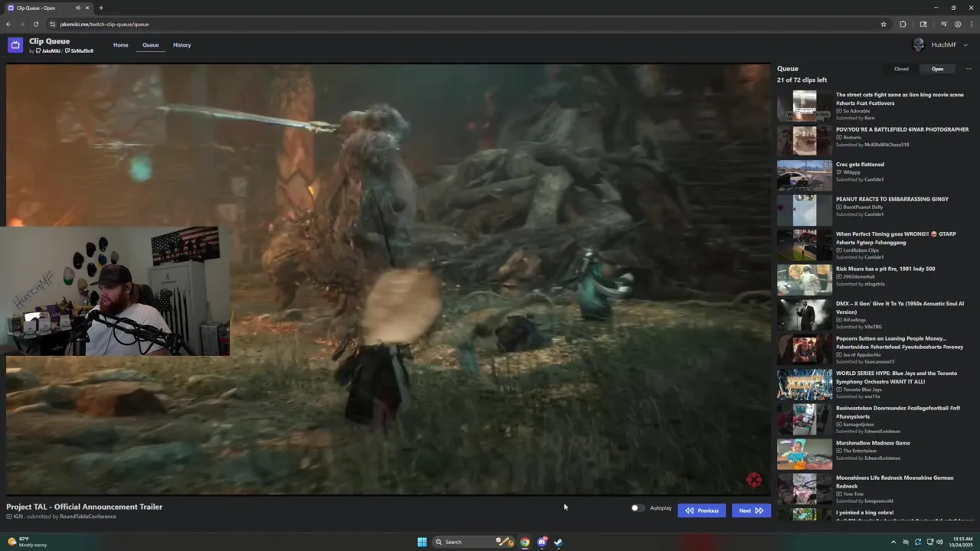The height and width of the screenshot is (551, 980).
Task: Open the JakeMiki author link
Action: pos(48,51)
